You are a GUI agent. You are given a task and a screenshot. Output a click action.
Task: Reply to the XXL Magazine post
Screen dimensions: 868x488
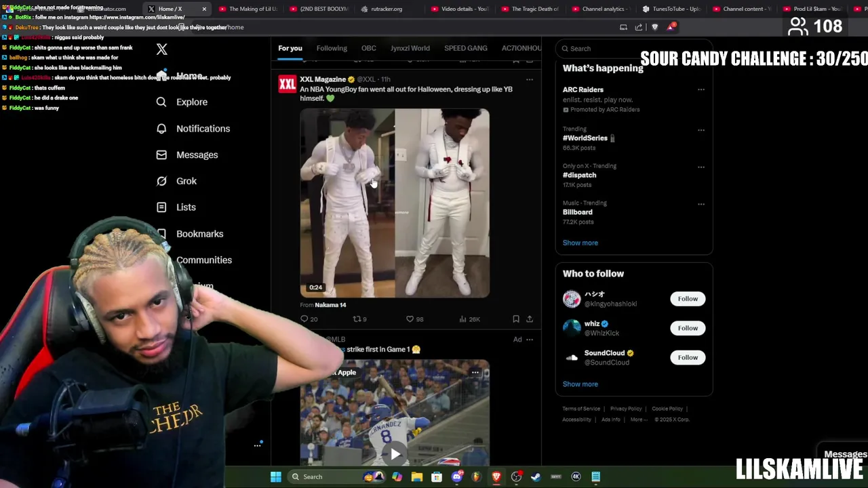click(x=309, y=319)
